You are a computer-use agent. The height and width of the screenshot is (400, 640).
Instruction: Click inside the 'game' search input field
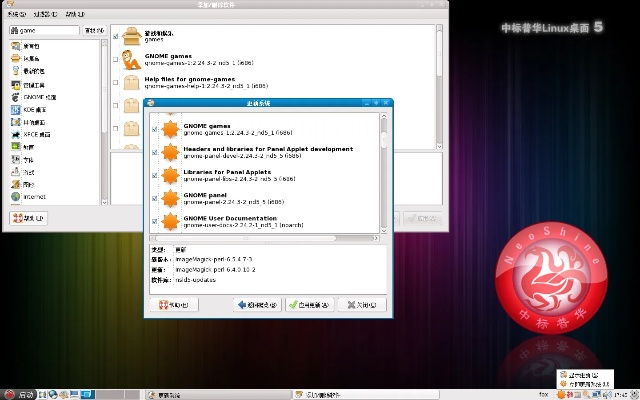44,30
